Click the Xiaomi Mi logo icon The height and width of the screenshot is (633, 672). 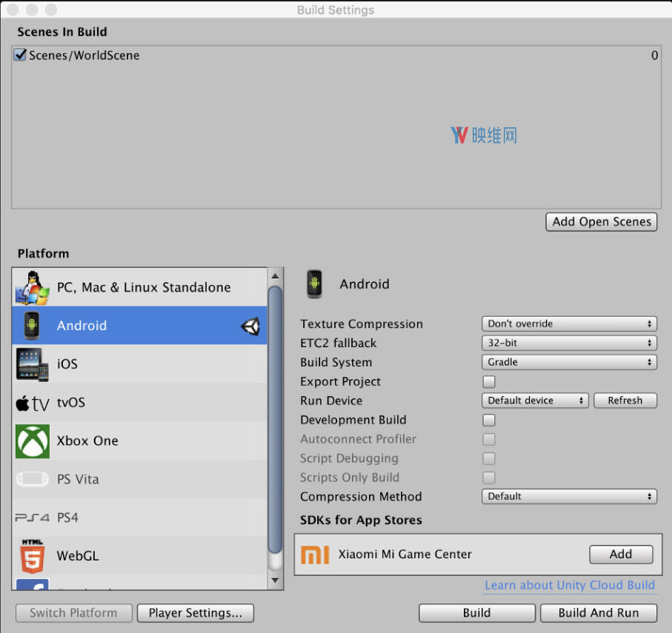[315, 554]
